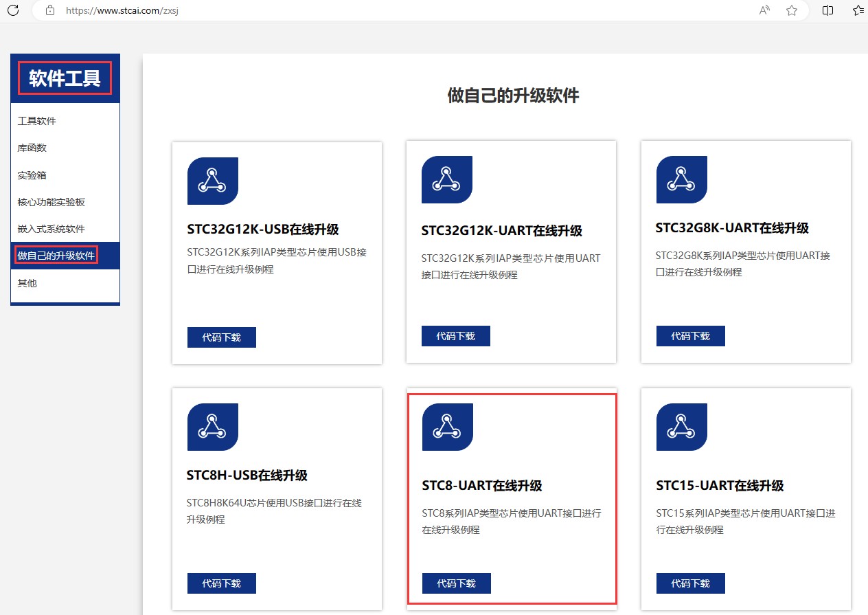Click the STC32G12K UART接口 description text
The image size is (868, 615).
512,267
